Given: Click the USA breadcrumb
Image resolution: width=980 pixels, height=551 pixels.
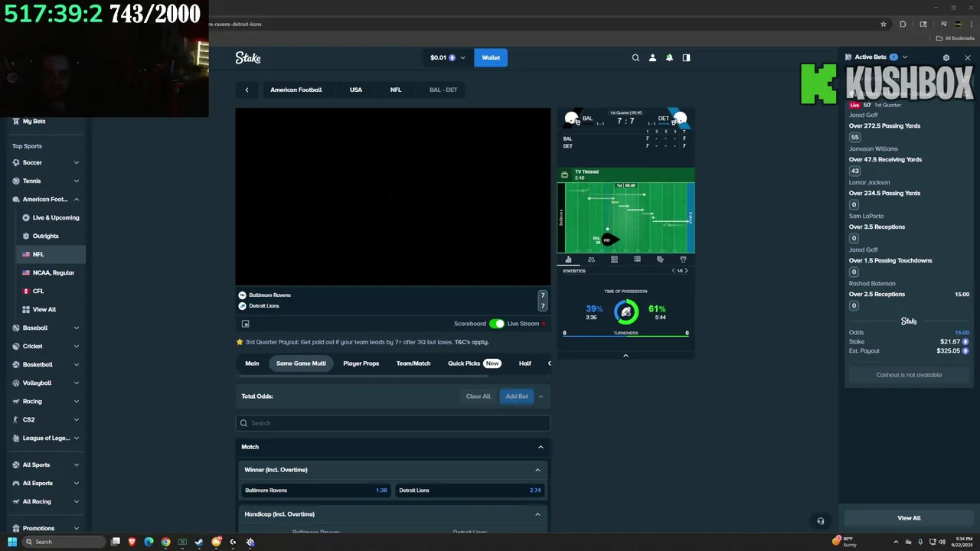Looking at the screenshot, I should [356, 90].
